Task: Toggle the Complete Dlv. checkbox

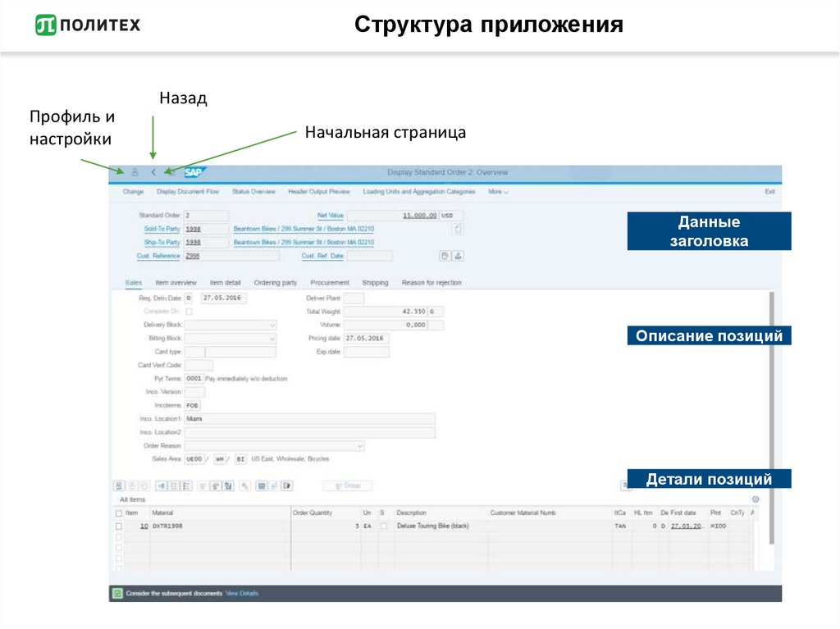Action: (x=189, y=312)
